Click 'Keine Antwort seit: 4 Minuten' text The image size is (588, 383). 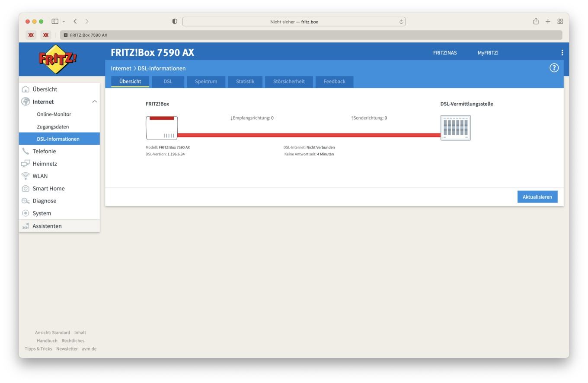click(309, 154)
